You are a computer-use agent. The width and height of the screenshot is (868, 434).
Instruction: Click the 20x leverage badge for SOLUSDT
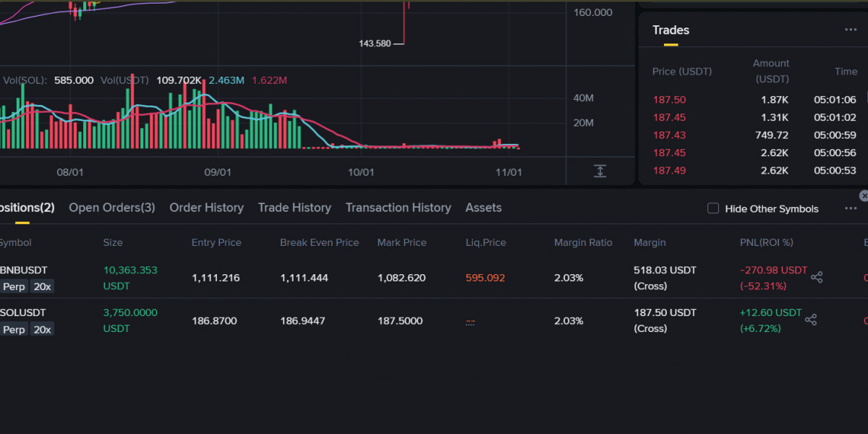coord(43,329)
